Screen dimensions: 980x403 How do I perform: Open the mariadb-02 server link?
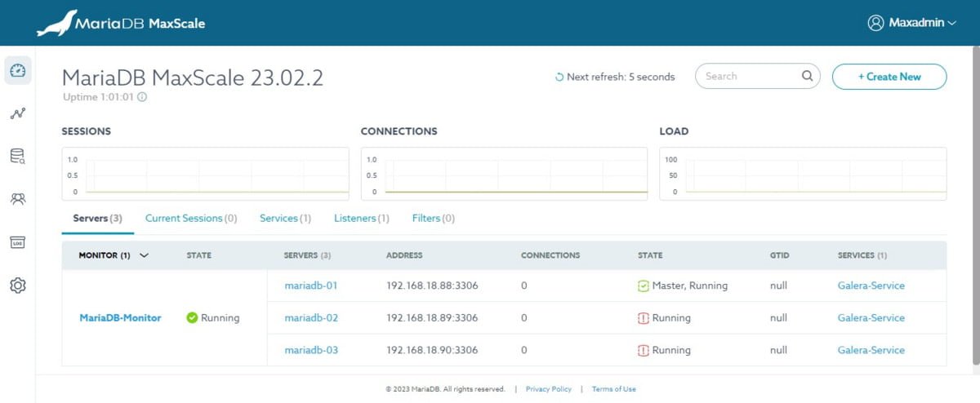pos(311,318)
